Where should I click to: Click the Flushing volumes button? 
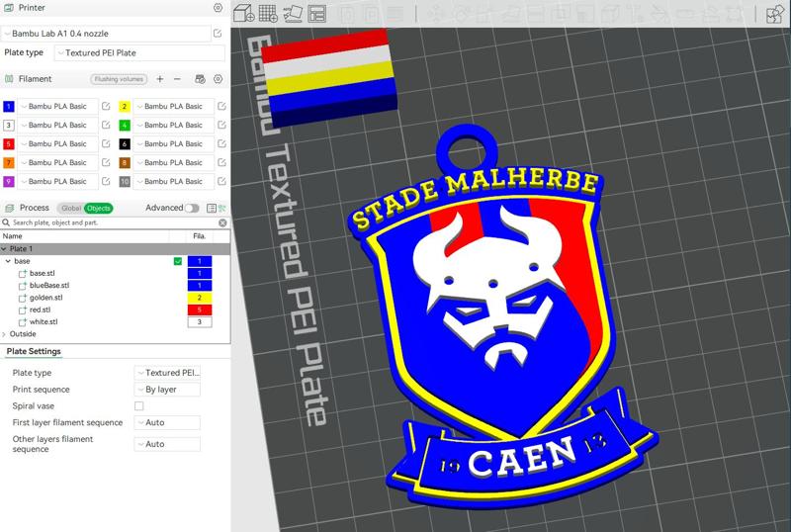pos(119,79)
